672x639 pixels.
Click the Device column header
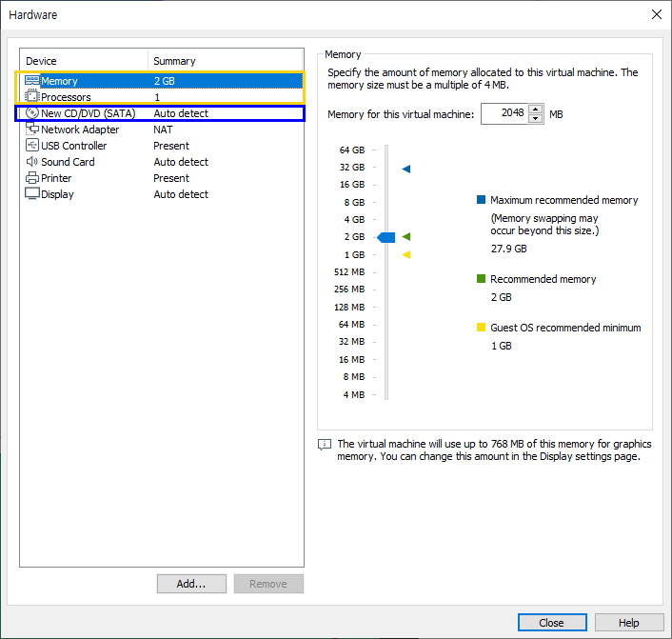tap(84, 61)
